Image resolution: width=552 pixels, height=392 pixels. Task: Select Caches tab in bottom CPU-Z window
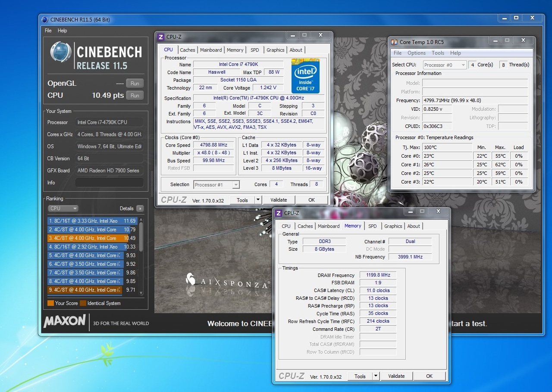305,226
